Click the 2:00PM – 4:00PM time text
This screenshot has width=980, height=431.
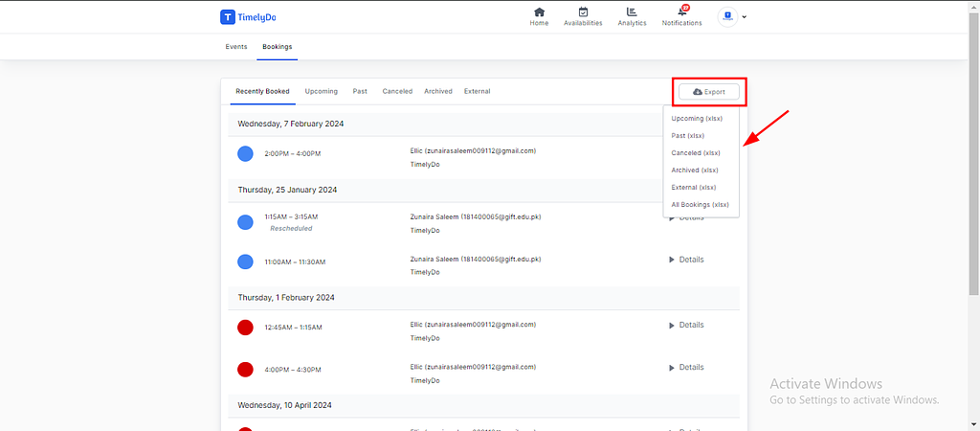click(293, 154)
